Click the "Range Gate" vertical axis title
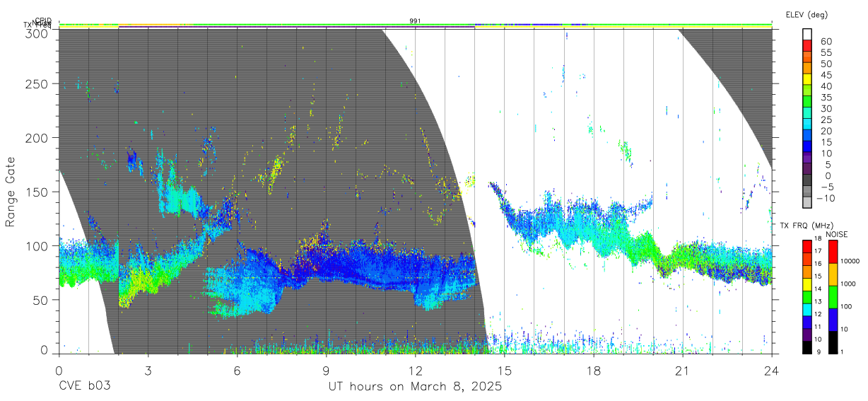The image size is (868, 401). 11,192
